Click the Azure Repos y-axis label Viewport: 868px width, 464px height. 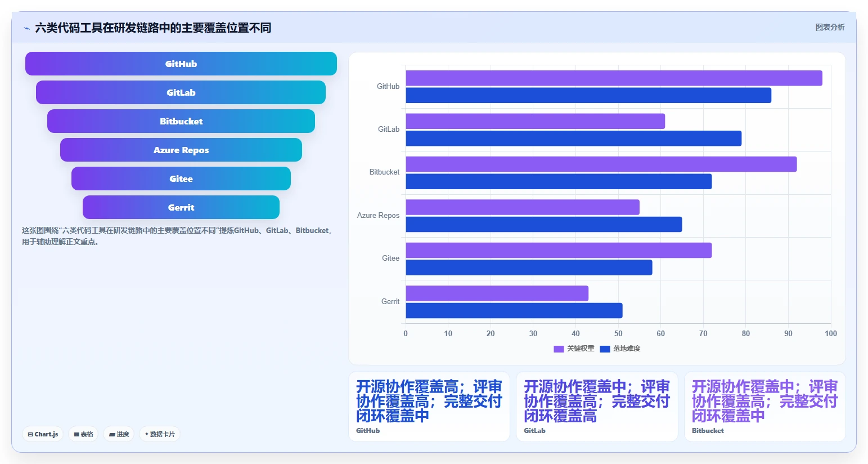[378, 215]
